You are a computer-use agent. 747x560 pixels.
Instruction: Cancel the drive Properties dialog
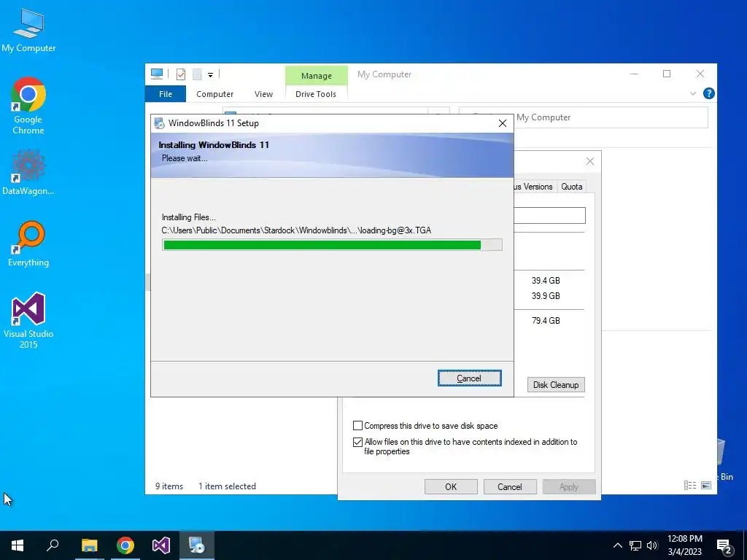pos(510,486)
